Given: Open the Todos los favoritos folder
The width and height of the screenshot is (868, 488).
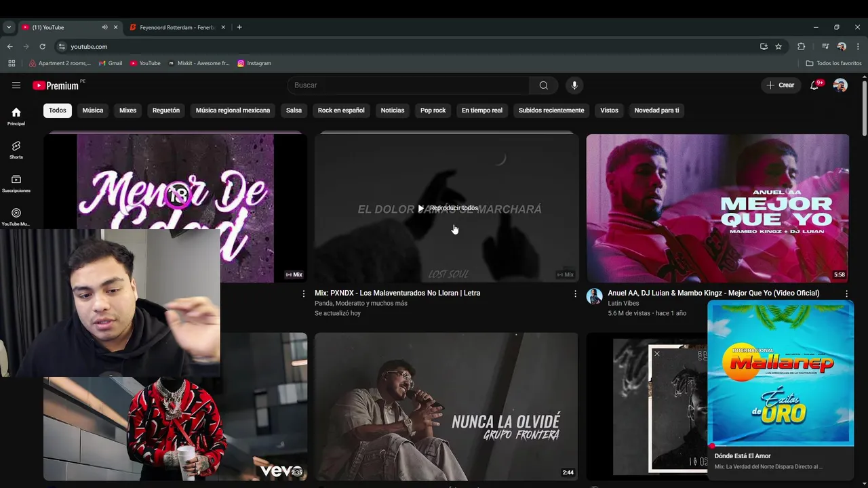Looking at the screenshot, I should click(x=833, y=63).
